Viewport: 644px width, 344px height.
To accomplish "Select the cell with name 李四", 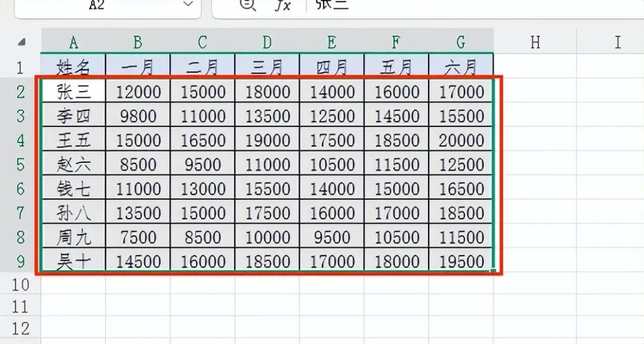I will (x=73, y=115).
